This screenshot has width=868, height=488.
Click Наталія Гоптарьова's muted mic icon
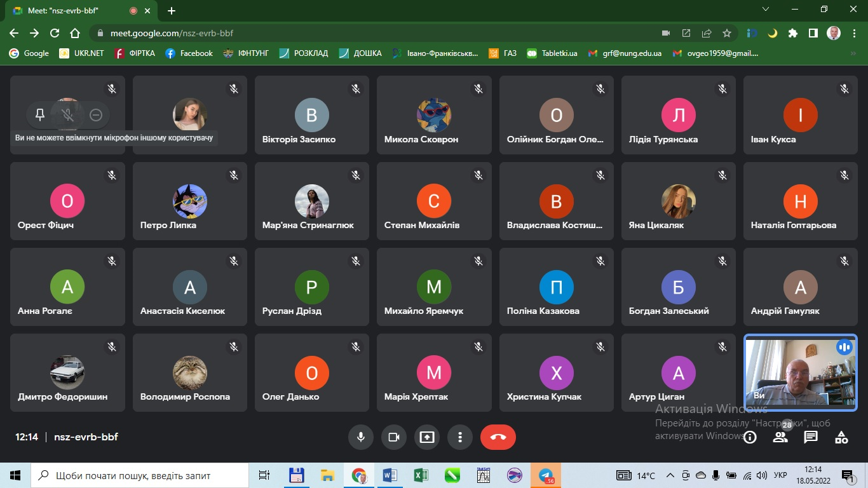click(x=844, y=175)
